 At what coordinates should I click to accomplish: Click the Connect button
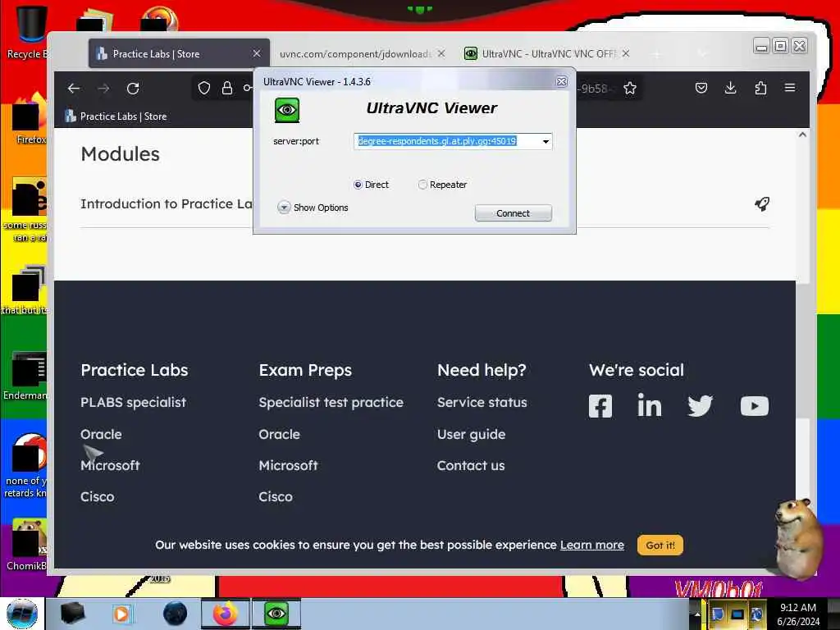(x=514, y=213)
